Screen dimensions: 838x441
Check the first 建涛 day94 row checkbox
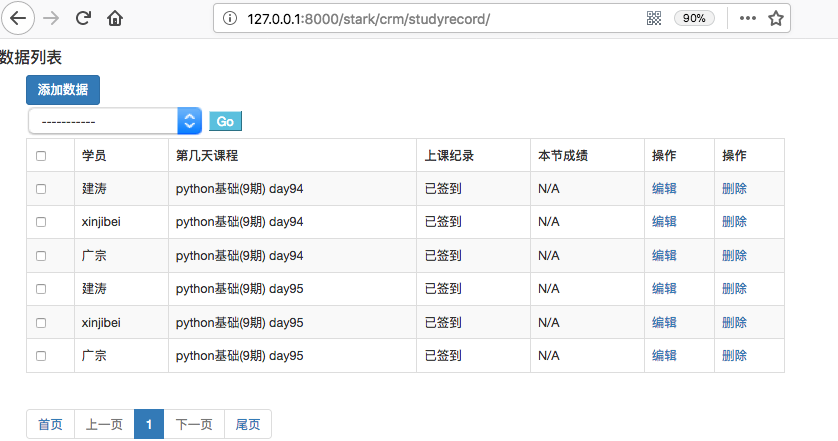click(41, 189)
